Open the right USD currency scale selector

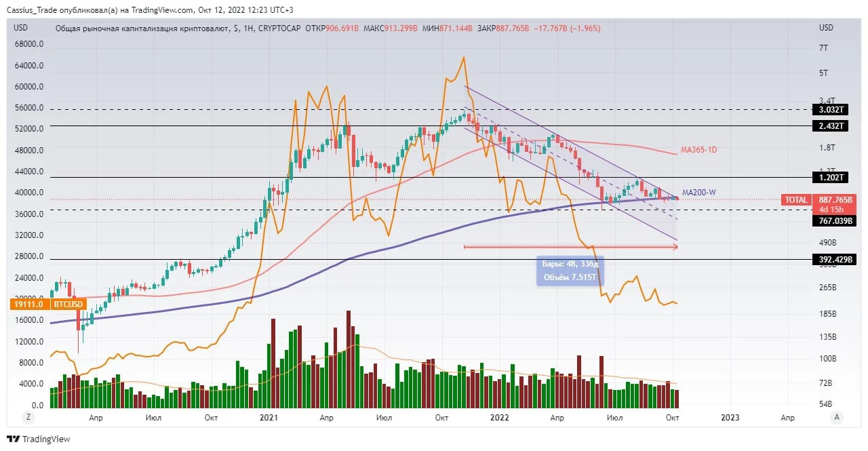tap(826, 28)
